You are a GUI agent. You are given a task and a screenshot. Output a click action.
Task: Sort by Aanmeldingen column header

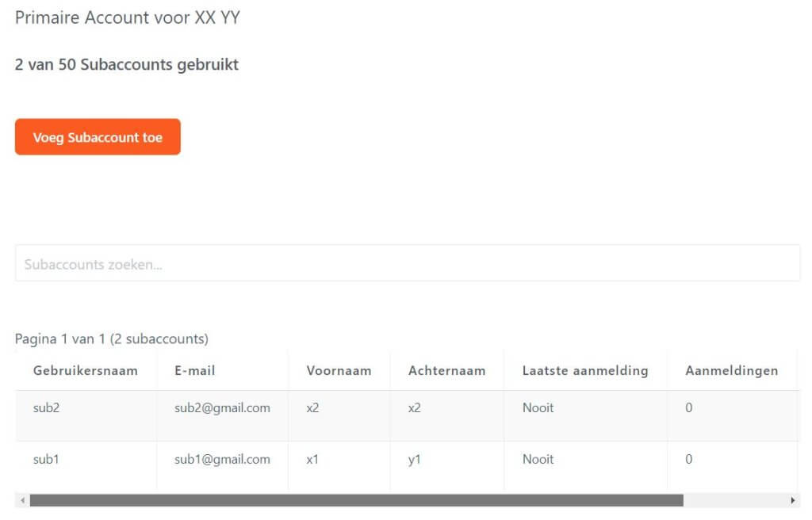coord(732,371)
